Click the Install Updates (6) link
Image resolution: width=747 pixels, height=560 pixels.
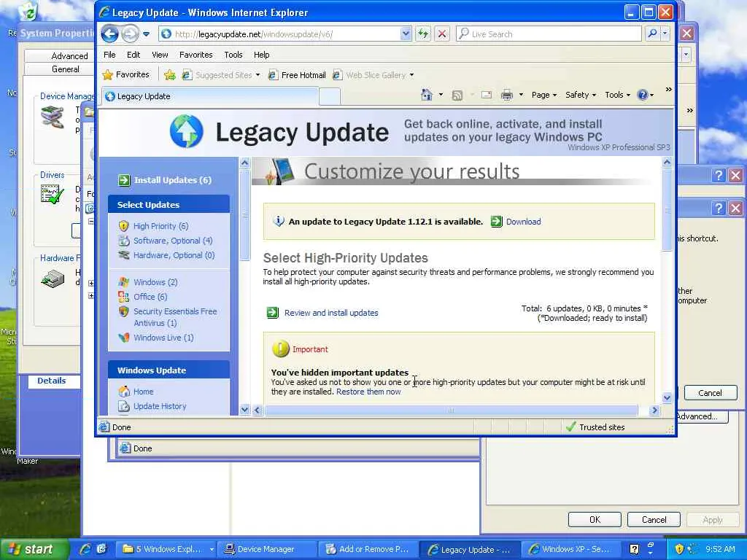(172, 180)
